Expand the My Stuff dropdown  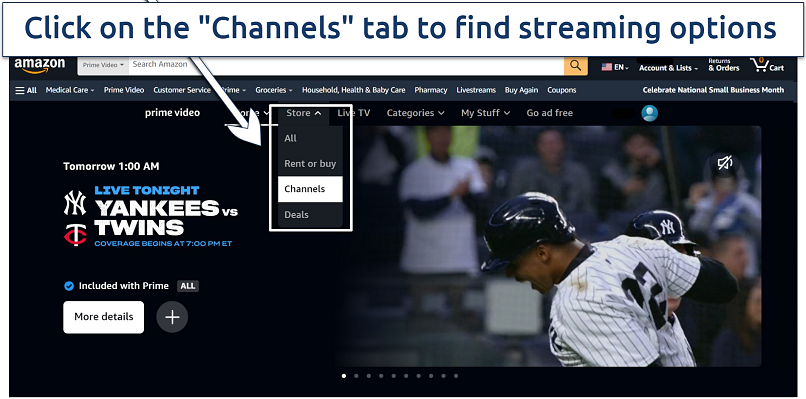point(485,113)
